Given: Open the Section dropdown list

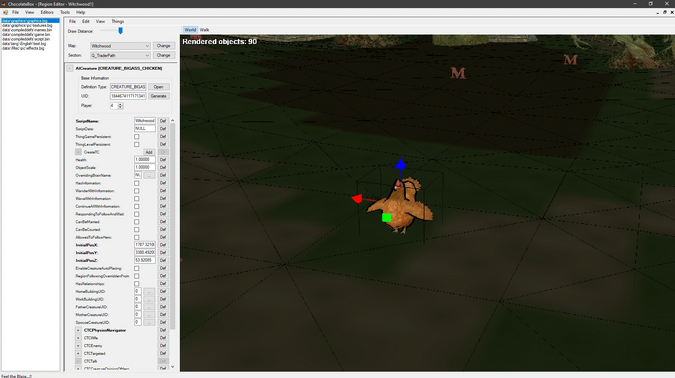Looking at the screenshot, I should coord(120,55).
